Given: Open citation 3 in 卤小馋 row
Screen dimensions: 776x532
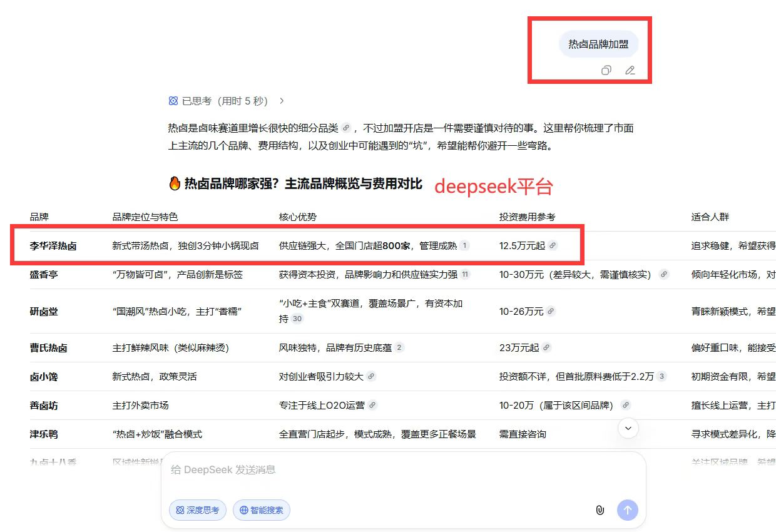Looking at the screenshot, I should 661,376.
